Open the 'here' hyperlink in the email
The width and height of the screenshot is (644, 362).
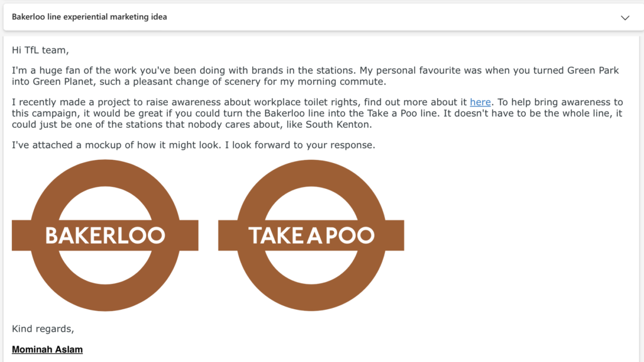pos(480,102)
